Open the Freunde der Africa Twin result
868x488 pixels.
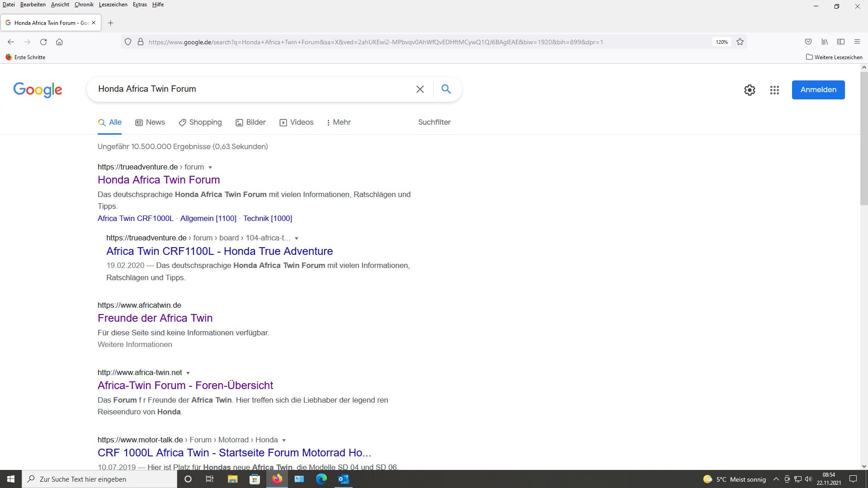coord(155,318)
